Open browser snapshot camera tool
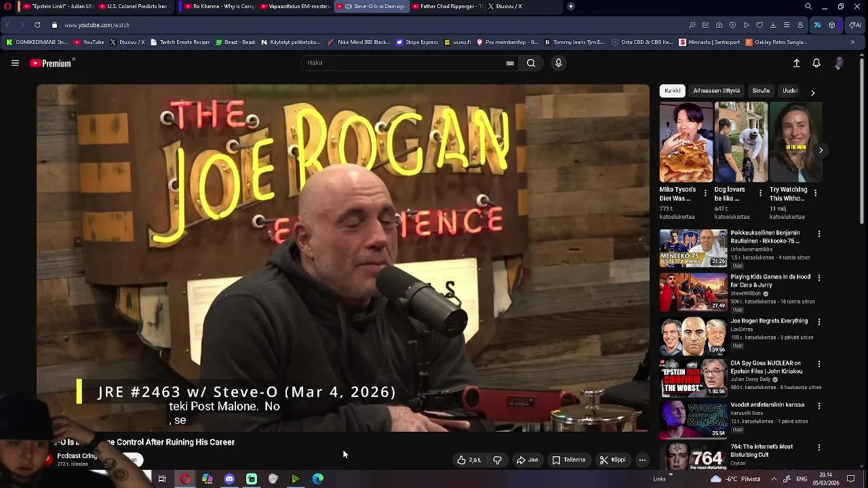 (719, 25)
